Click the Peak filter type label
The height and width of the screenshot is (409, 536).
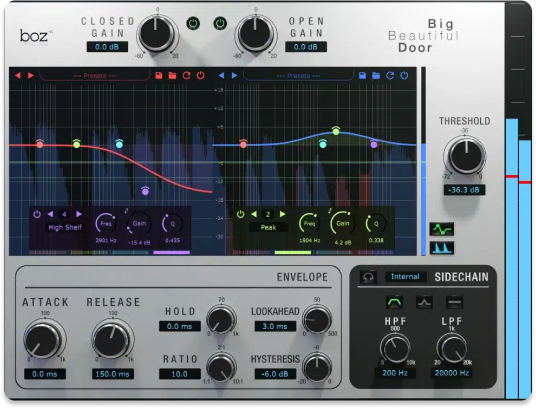coord(268,227)
